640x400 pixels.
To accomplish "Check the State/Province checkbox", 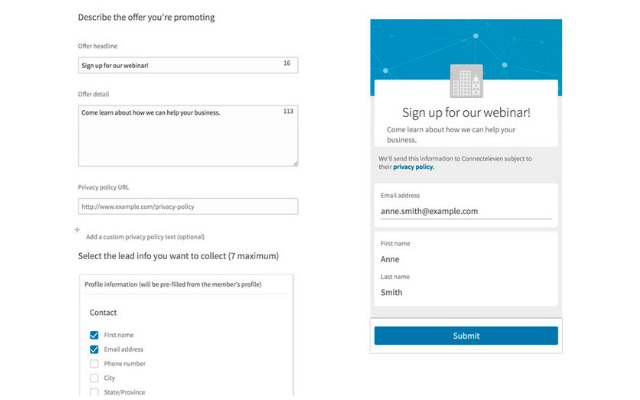I will pyautogui.click(x=94, y=392).
